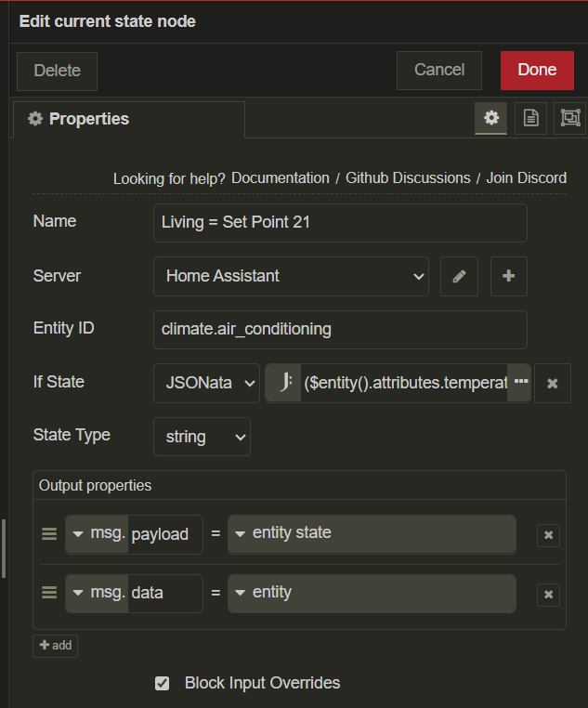Open Github Discussions link
This screenshot has height=708, width=588.
tap(408, 177)
